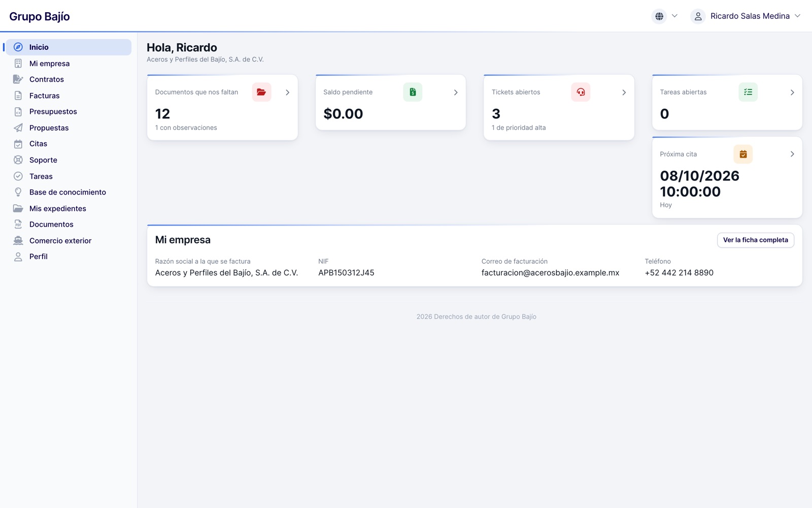Click the Mi empresa building icon
812x508 pixels.
pos(18,63)
